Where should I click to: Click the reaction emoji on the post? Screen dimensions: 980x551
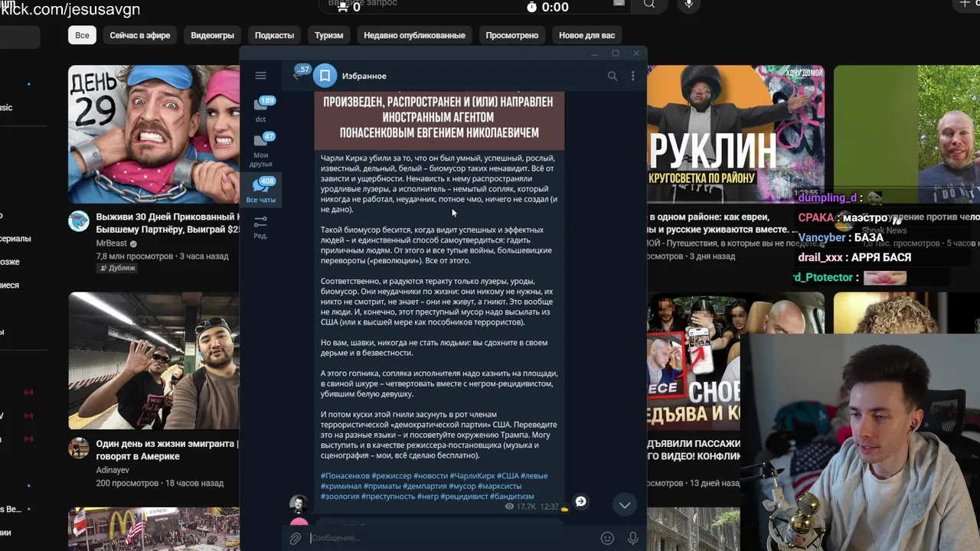(565, 507)
